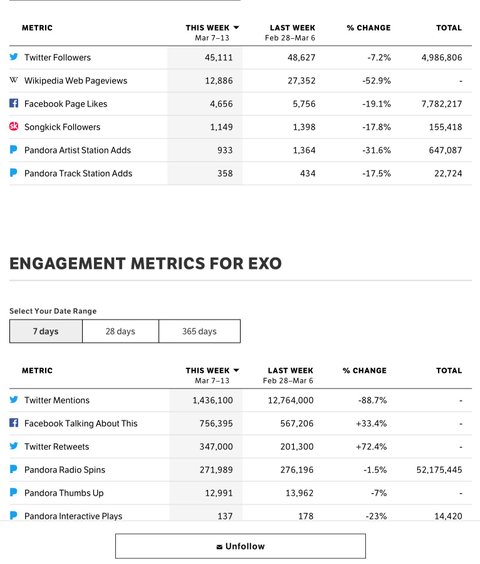
Task: Open the Pandora Thumbs Up metric row
Action: pyautogui.click(x=240, y=493)
